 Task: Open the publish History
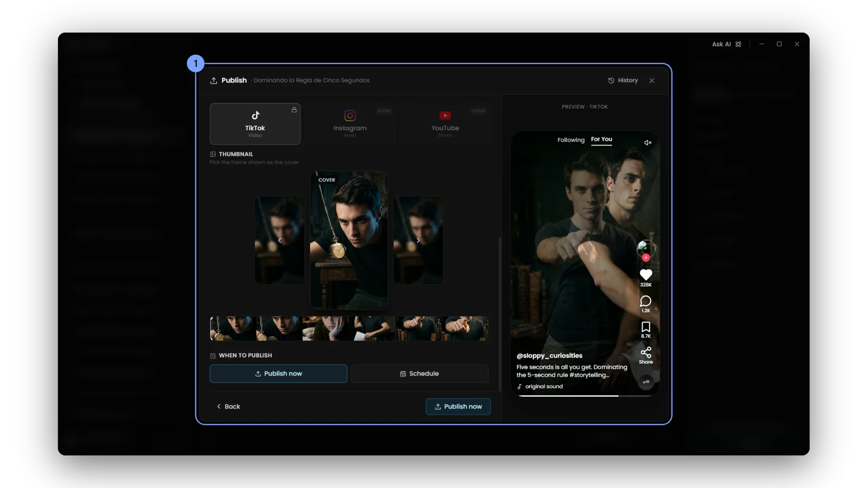(623, 80)
